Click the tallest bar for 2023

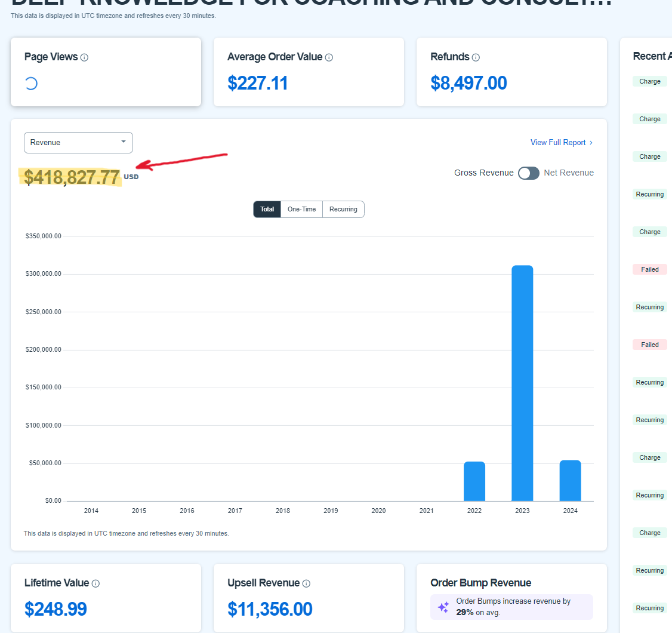pyautogui.click(x=522, y=382)
